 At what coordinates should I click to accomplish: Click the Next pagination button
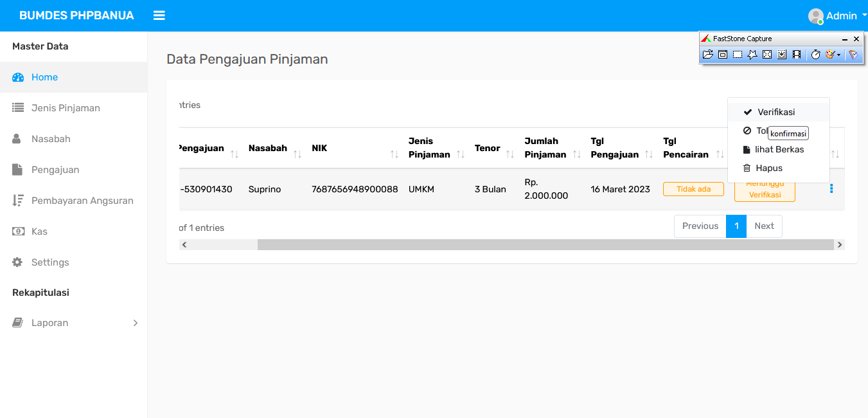click(x=764, y=226)
